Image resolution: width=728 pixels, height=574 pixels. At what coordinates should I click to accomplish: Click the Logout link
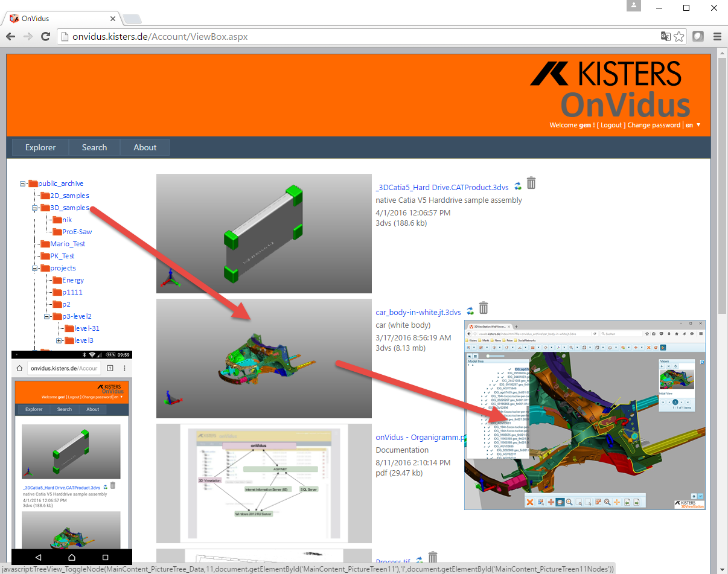pos(610,125)
